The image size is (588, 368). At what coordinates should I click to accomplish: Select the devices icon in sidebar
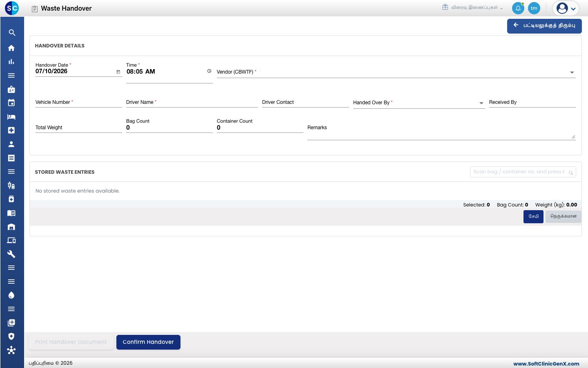point(11,240)
